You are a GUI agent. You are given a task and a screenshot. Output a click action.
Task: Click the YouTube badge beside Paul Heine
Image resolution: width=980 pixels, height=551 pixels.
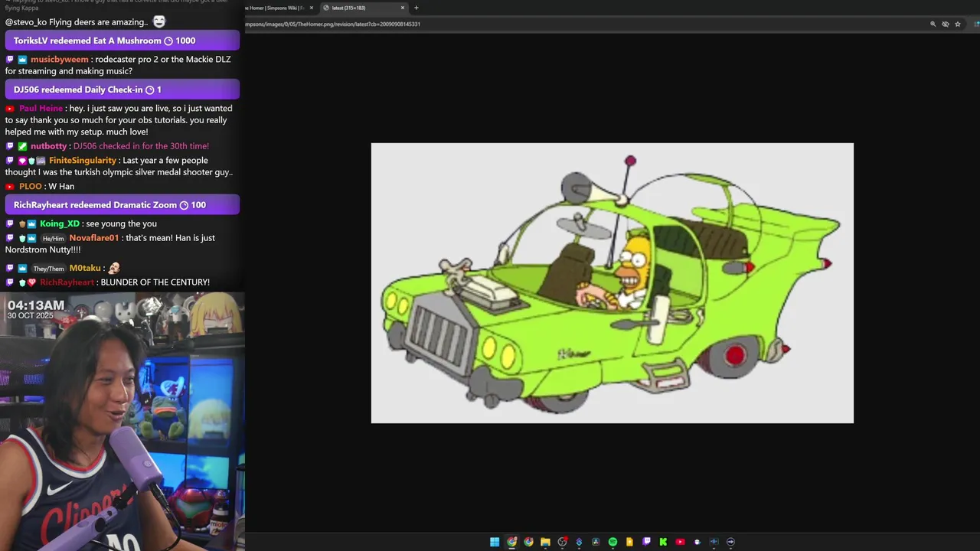pyautogui.click(x=10, y=109)
